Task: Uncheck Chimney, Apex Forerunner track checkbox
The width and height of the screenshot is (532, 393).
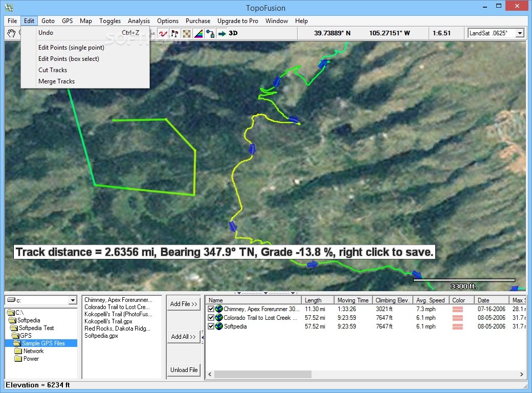Action: pos(211,309)
